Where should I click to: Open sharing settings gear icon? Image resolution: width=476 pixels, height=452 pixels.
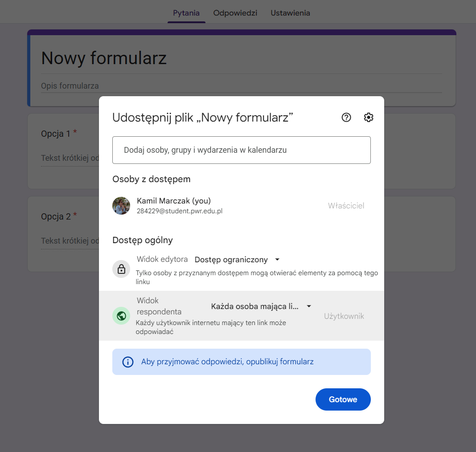[369, 117]
